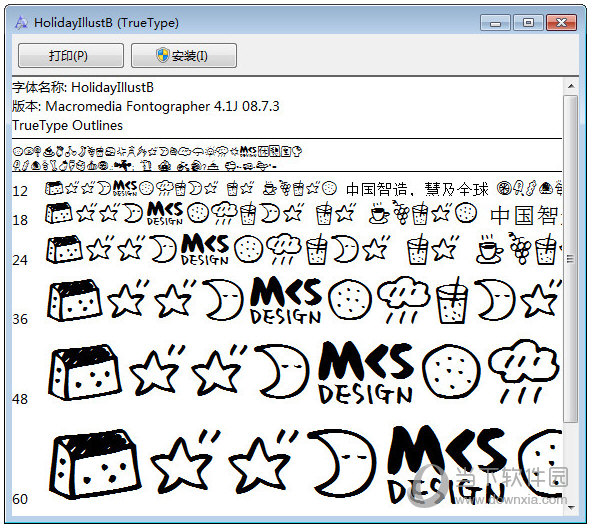Click the size label 60

click(20, 499)
